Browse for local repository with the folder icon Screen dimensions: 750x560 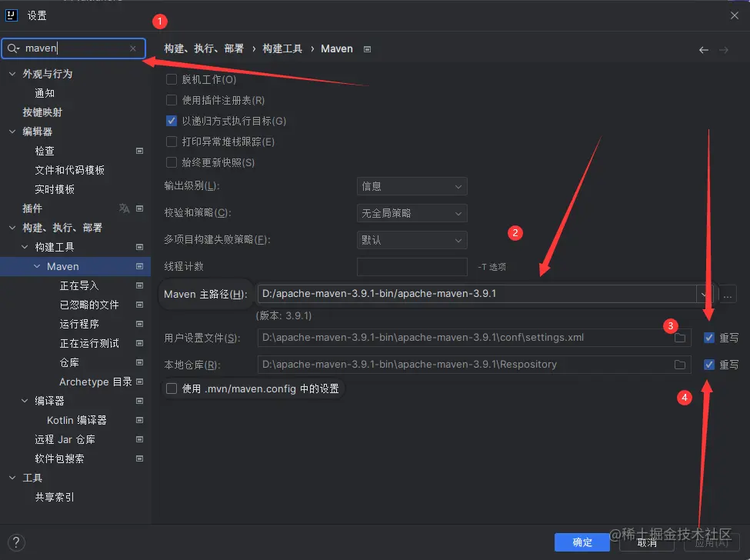point(680,365)
